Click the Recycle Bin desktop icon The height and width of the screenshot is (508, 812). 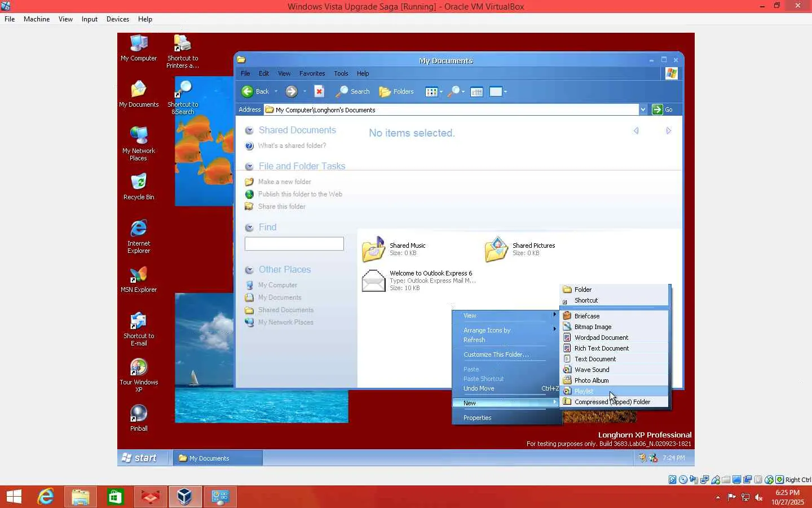tap(139, 187)
